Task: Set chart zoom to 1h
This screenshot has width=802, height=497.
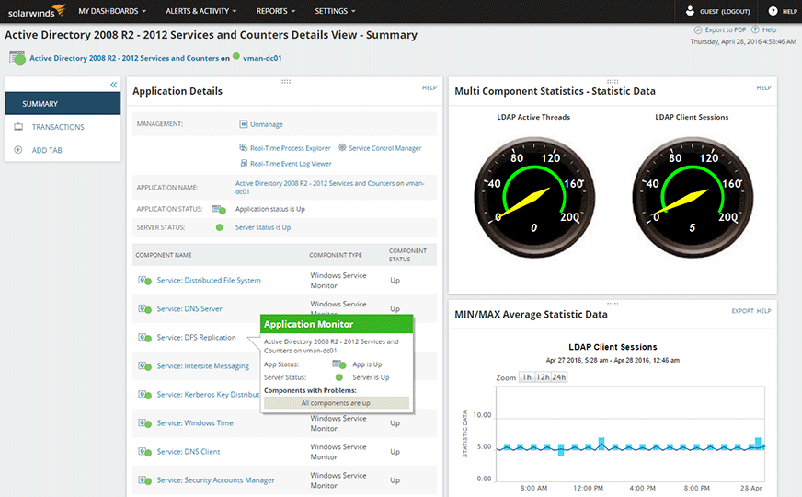Action: pyautogui.click(x=527, y=377)
